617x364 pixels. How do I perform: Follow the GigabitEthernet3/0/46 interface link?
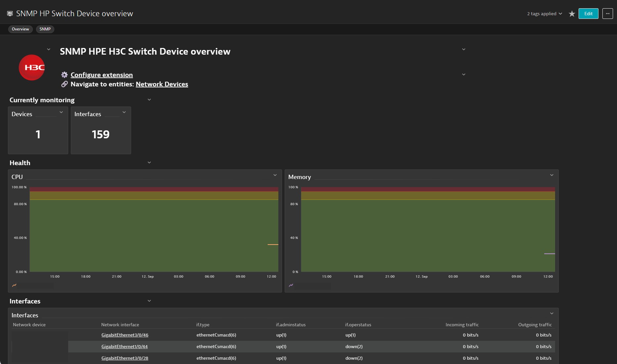[x=125, y=335]
